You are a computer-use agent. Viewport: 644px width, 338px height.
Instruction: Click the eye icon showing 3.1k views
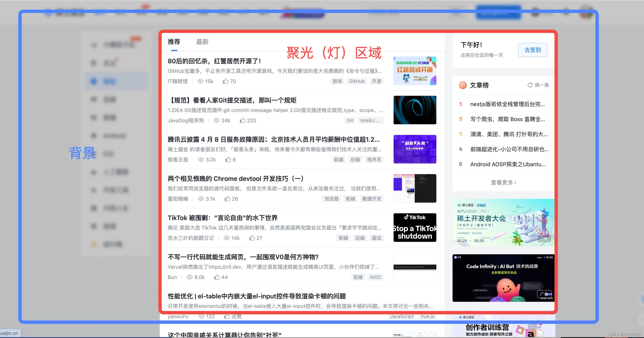201,199
